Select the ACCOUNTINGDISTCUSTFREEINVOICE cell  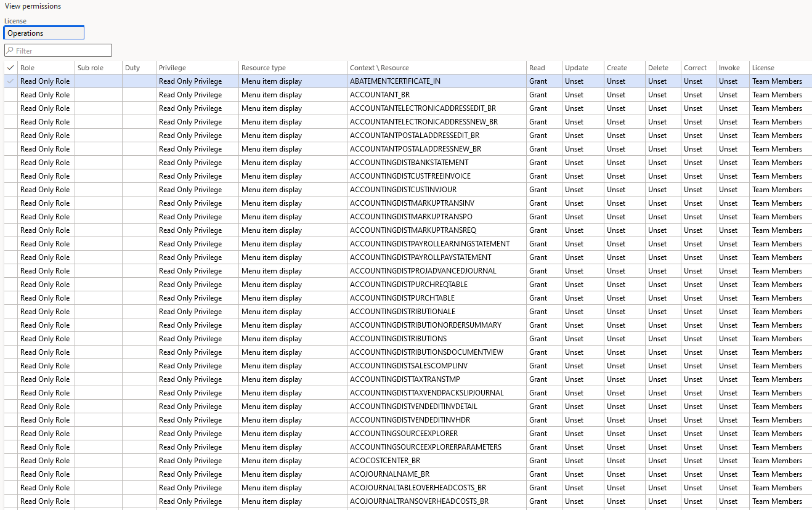437,176
